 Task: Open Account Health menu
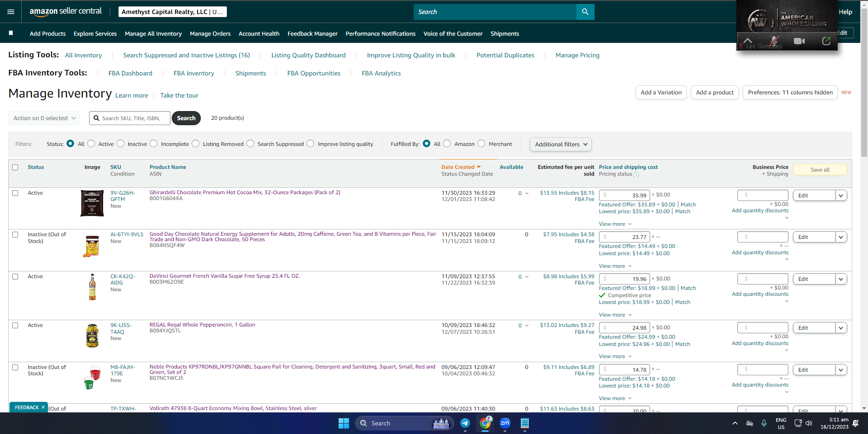coord(259,33)
